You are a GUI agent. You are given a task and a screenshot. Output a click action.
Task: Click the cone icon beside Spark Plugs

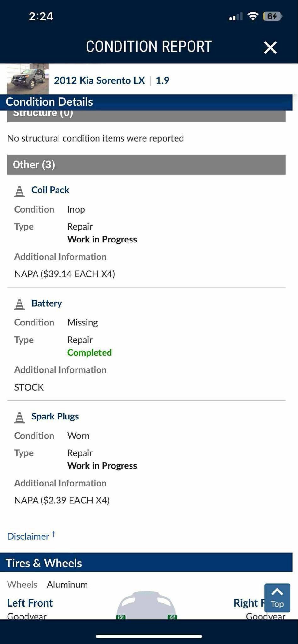20,417
